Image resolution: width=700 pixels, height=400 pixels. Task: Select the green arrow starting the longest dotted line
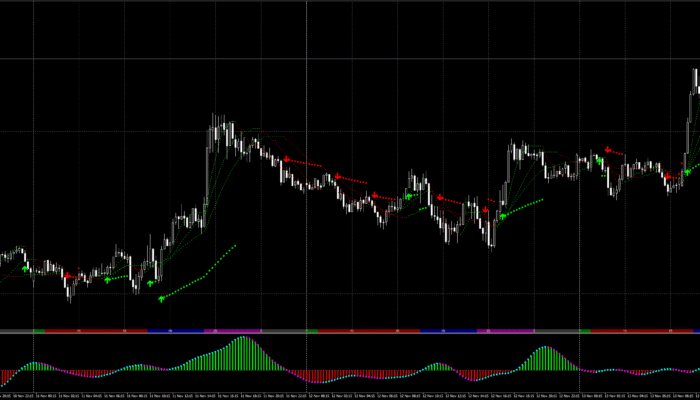[x=161, y=297]
